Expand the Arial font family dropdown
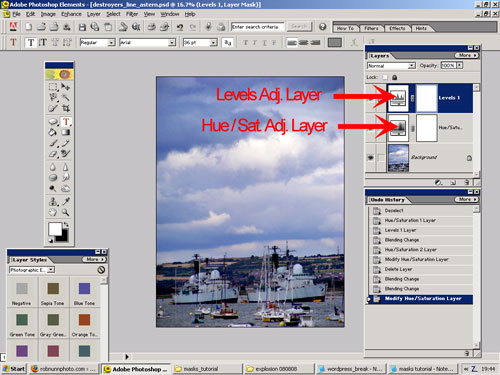The width and height of the screenshot is (500, 375). pyautogui.click(x=147, y=42)
